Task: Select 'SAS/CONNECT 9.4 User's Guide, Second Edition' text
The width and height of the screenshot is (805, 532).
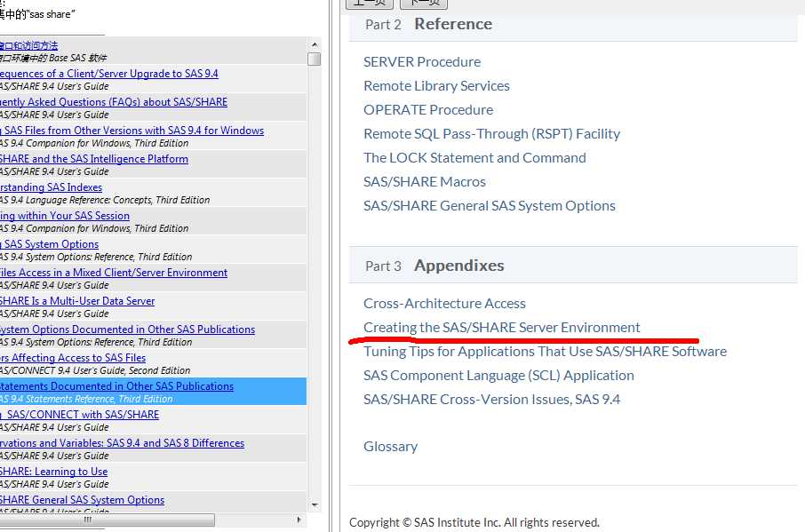Action: coord(95,371)
